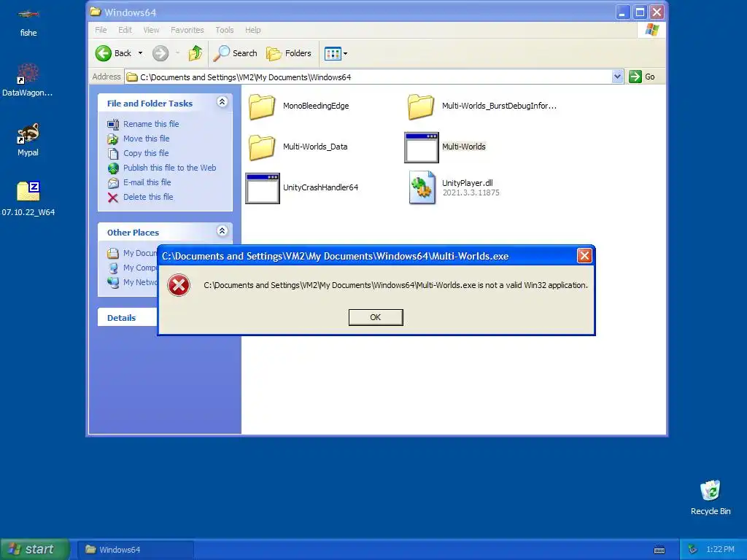Maximize the Windows64 explorer window
Image resolution: width=747 pixels, height=560 pixels.
coord(640,12)
